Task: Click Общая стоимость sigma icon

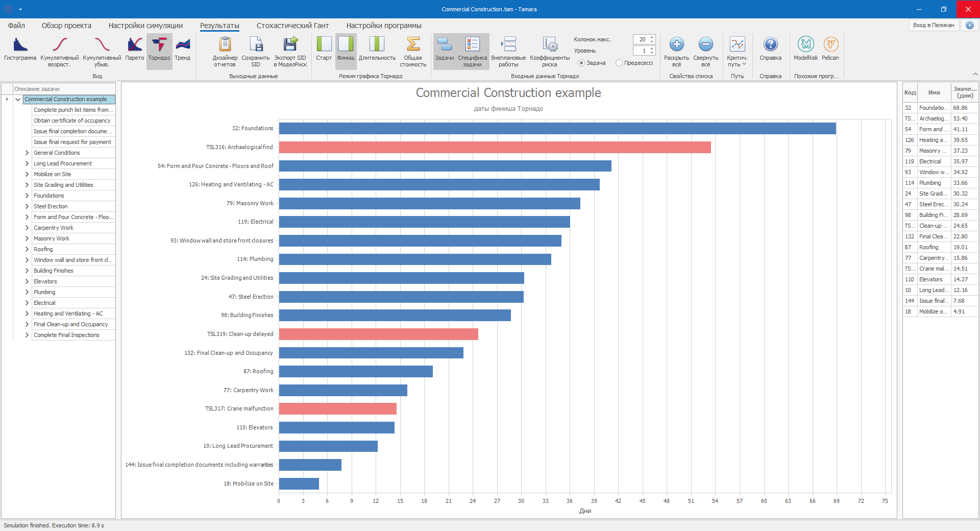Action: [412, 45]
